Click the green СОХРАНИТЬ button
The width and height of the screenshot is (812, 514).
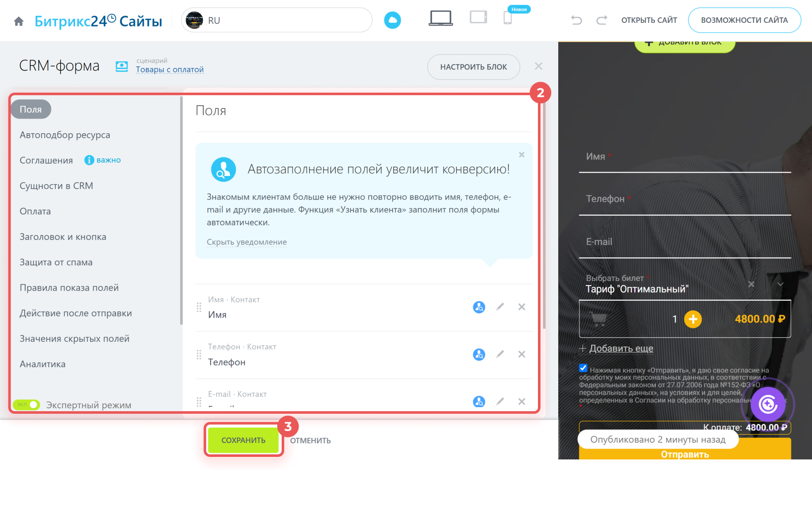click(243, 440)
